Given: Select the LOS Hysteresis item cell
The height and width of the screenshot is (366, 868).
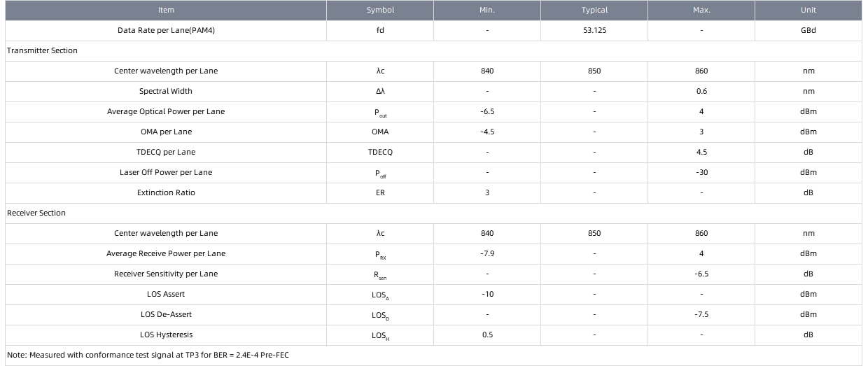Looking at the screenshot, I should [166, 335].
